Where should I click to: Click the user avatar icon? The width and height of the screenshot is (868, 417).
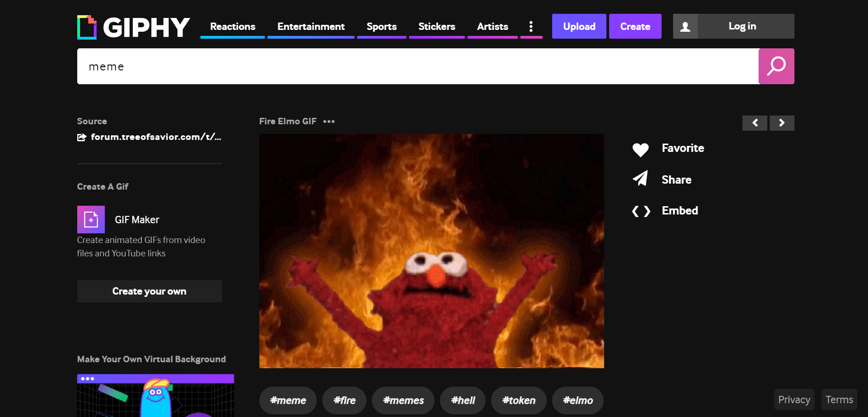pyautogui.click(x=685, y=26)
